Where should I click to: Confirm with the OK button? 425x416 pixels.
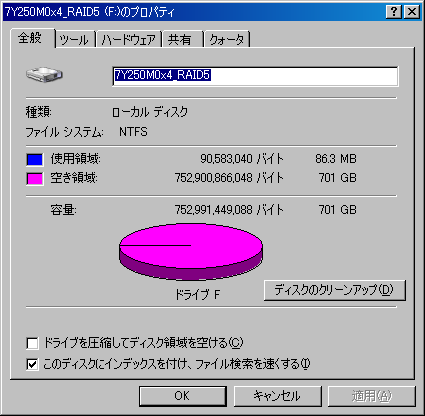pyautogui.click(x=183, y=396)
